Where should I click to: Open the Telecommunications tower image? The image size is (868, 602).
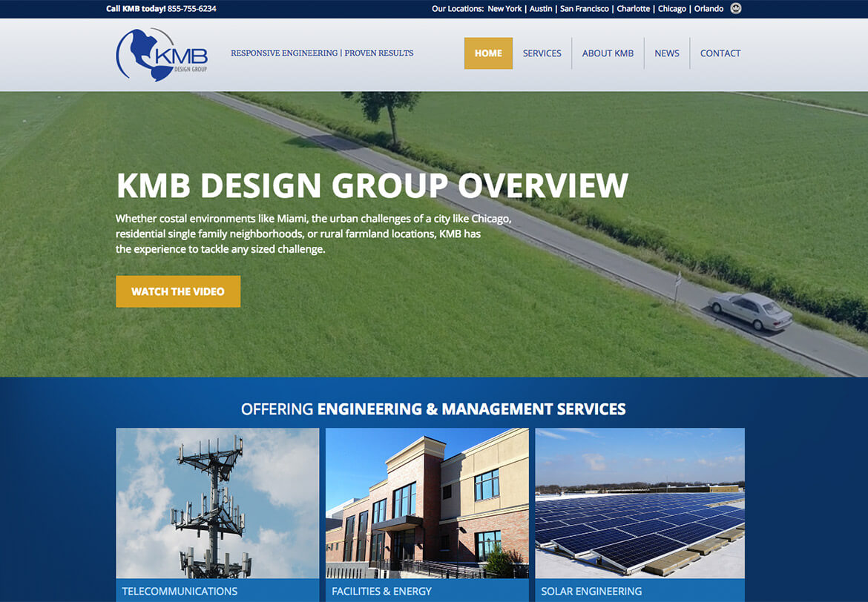pyautogui.click(x=217, y=503)
